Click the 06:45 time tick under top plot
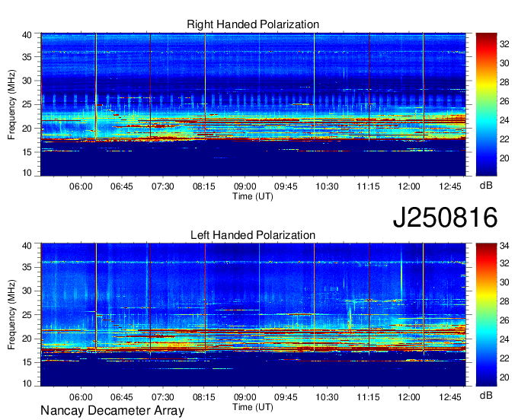 [122, 186]
